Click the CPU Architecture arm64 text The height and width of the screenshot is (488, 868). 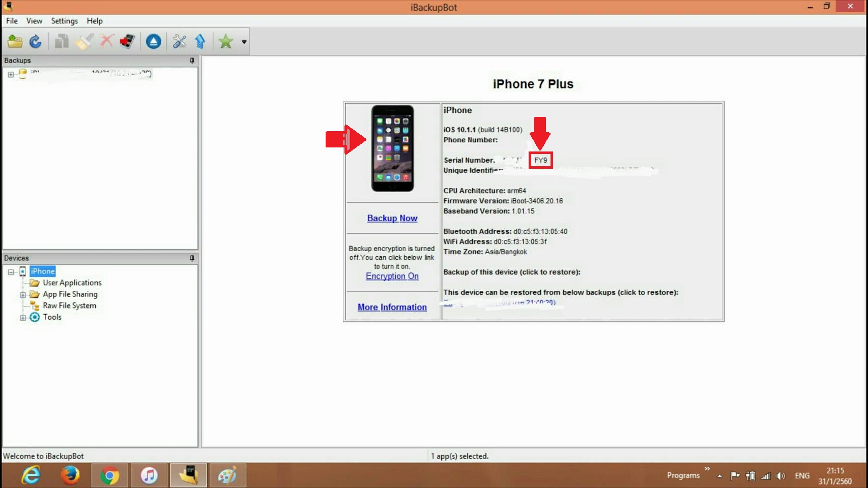click(x=484, y=191)
